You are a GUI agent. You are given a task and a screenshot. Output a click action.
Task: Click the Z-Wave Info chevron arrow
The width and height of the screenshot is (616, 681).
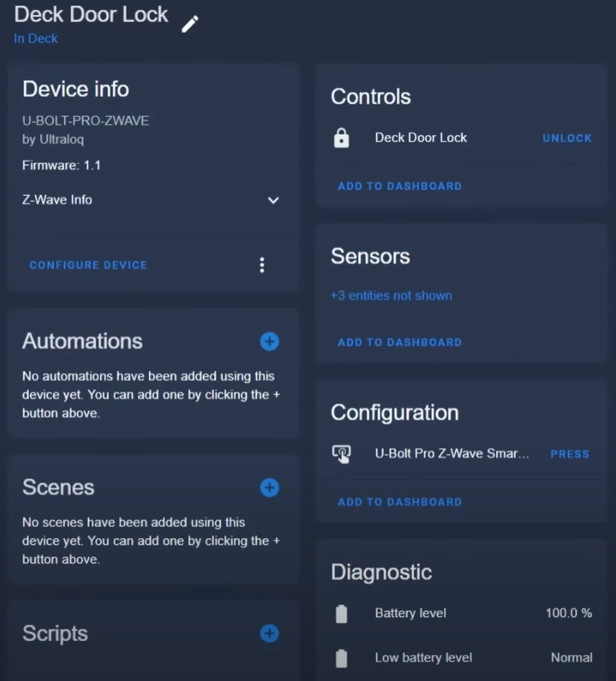click(273, 200)
